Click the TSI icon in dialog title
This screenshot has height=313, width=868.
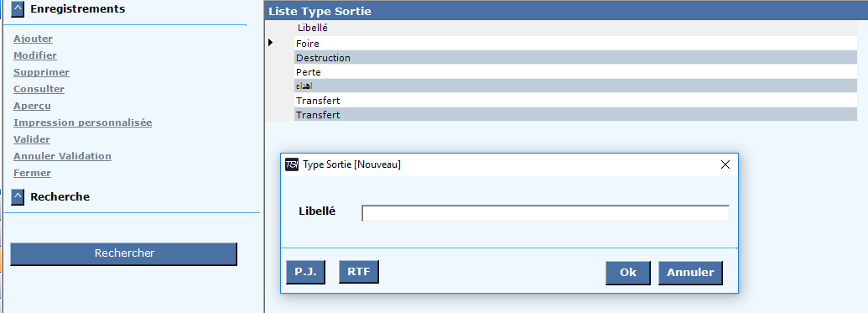tap(292, 164)
